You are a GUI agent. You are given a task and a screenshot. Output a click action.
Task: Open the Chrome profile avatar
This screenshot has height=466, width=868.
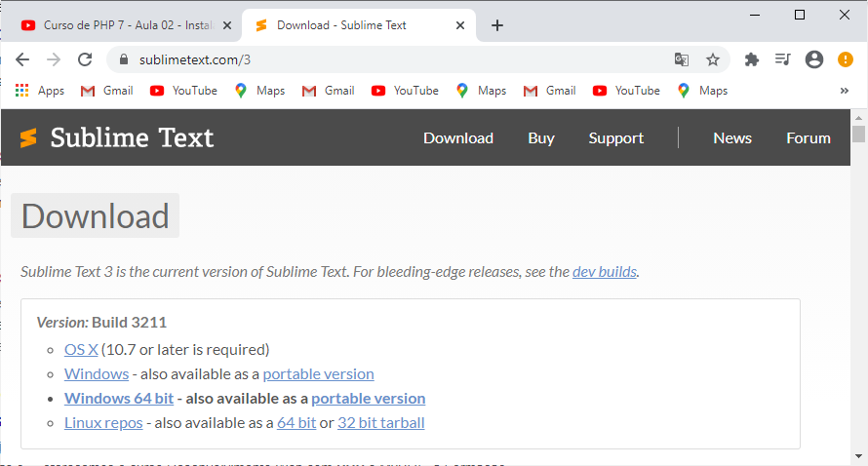[x=813, y=59]
